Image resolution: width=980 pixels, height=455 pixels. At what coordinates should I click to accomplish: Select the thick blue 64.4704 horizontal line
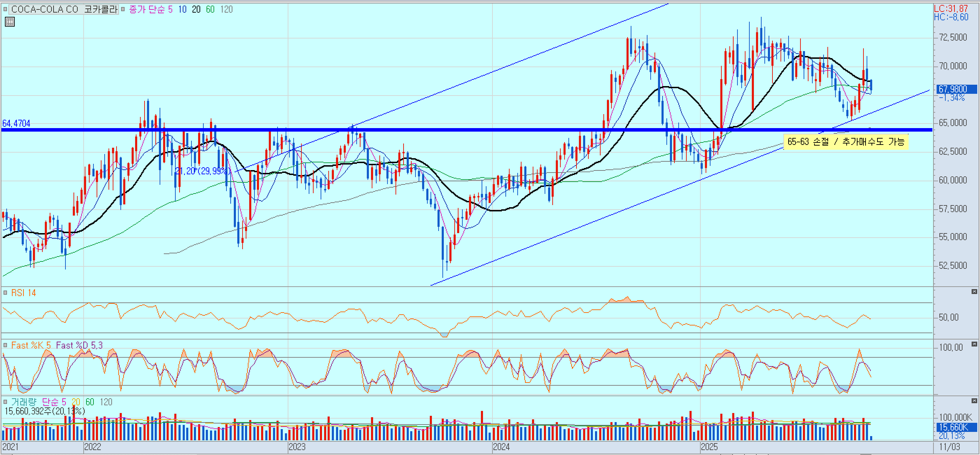pos(456,130)
